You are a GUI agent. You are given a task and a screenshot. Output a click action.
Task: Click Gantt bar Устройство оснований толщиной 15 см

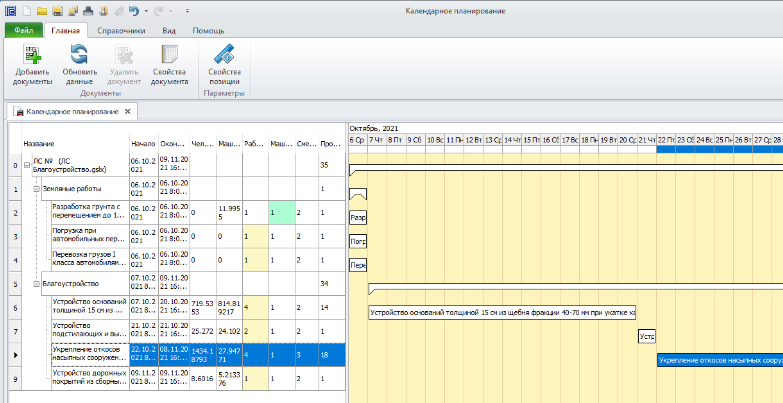point(502,313)
